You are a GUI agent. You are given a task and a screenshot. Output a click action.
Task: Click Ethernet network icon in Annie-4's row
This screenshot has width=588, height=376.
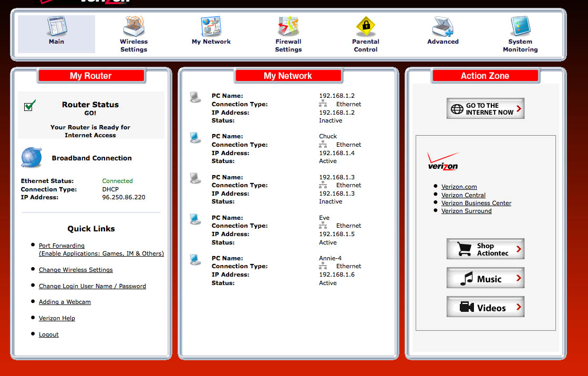323,266
